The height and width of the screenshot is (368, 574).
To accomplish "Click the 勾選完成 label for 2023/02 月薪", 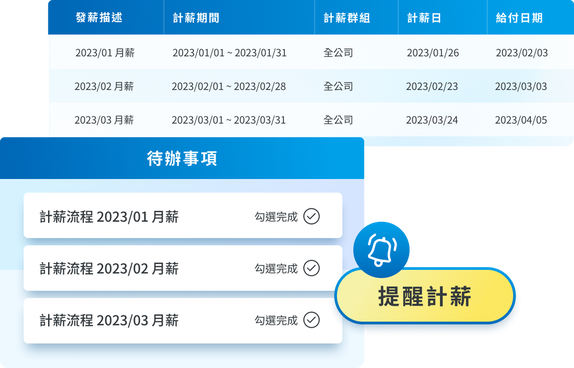I will tap(276, 269).
